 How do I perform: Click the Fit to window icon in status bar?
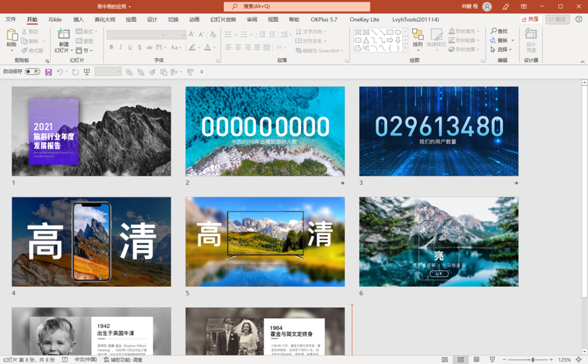pos(579,360)
